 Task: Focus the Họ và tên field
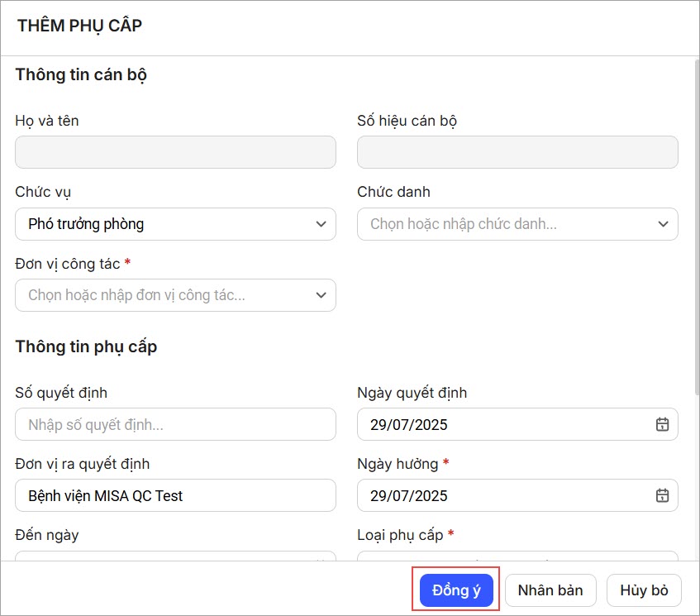(x=175, y=153)
